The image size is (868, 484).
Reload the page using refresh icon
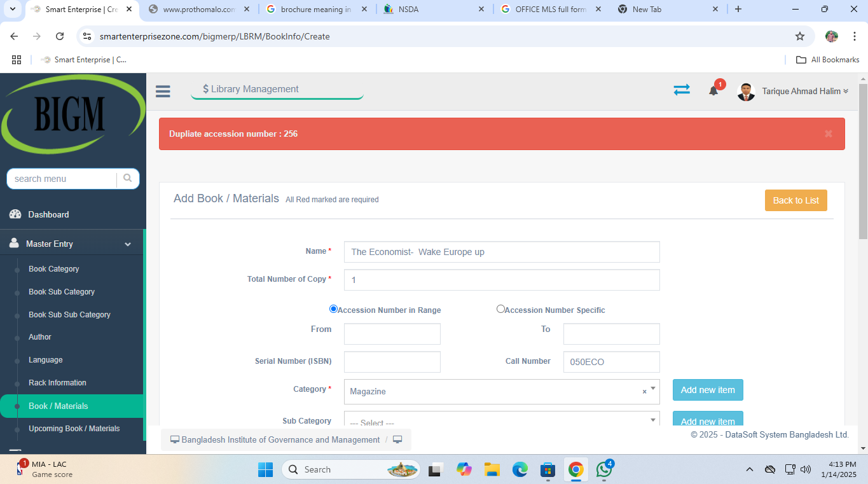tap(60, 36)
